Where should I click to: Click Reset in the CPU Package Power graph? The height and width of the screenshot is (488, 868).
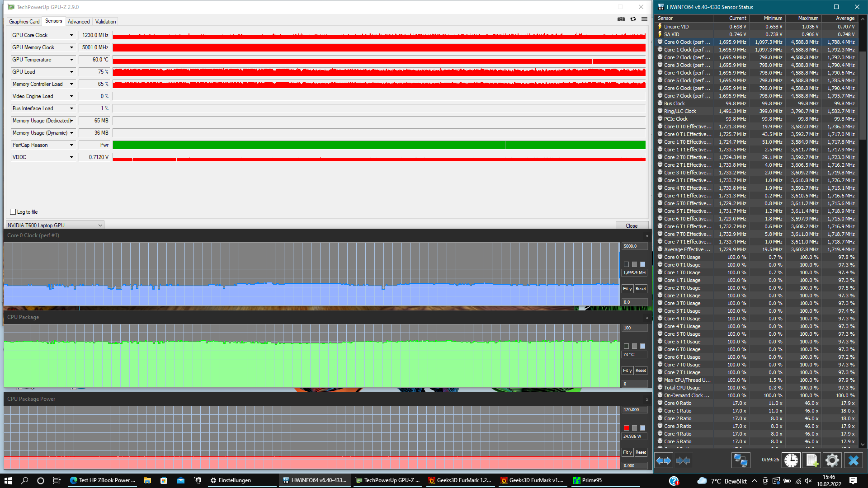[x=641, y=452]
